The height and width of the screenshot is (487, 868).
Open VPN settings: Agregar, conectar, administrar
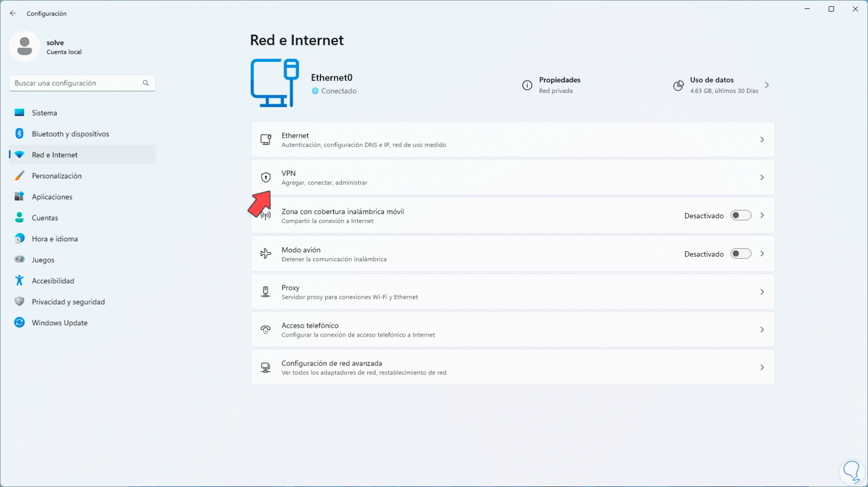point(513,178)
